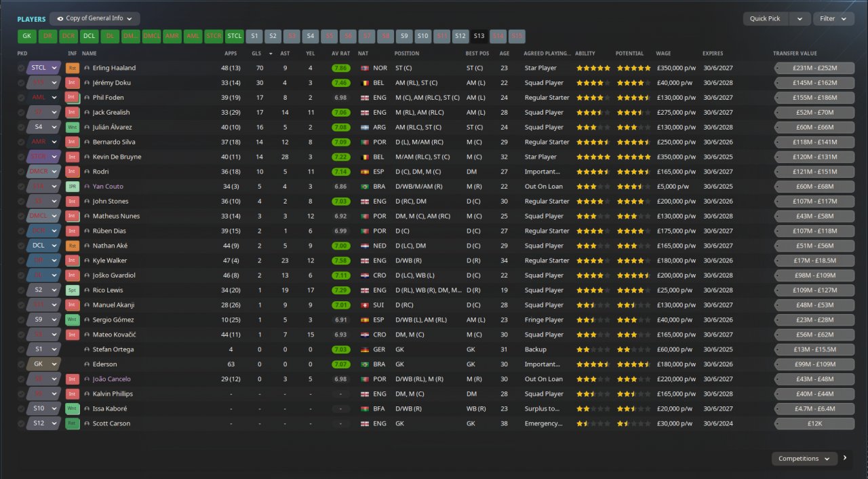Open the Copy of General Info view dropdown

[x=95, y=19]
